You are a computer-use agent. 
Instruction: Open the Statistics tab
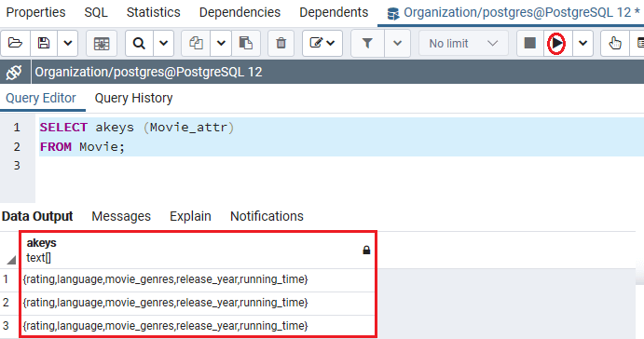click(153, 12)
